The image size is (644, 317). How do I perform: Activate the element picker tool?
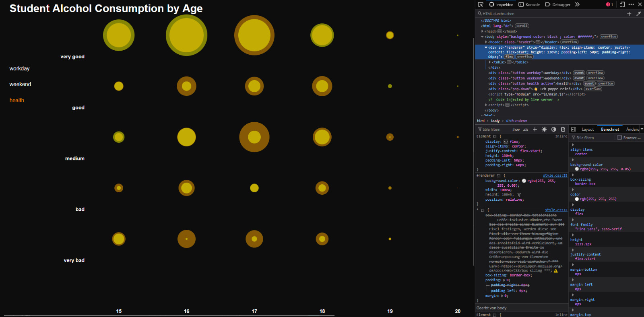(x=480, y=4)
